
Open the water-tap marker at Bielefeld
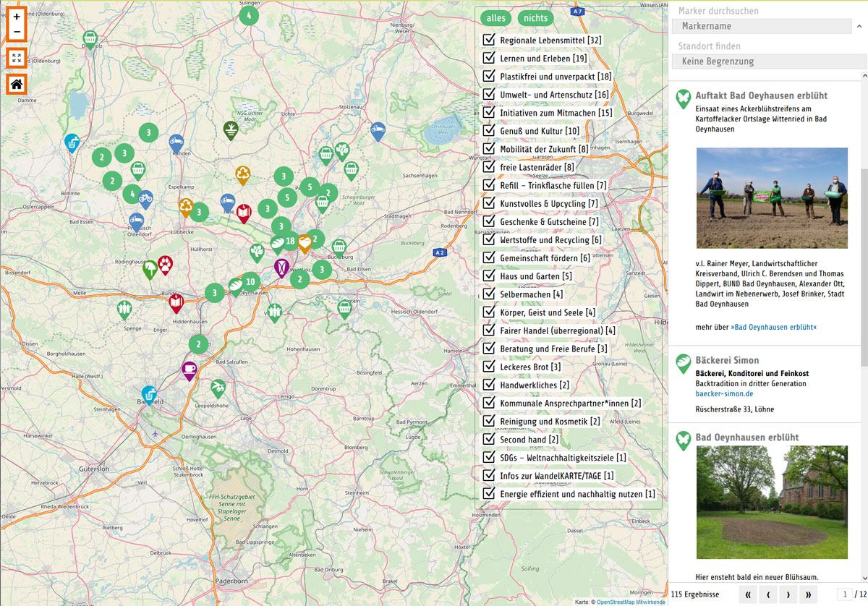(149, 395)
